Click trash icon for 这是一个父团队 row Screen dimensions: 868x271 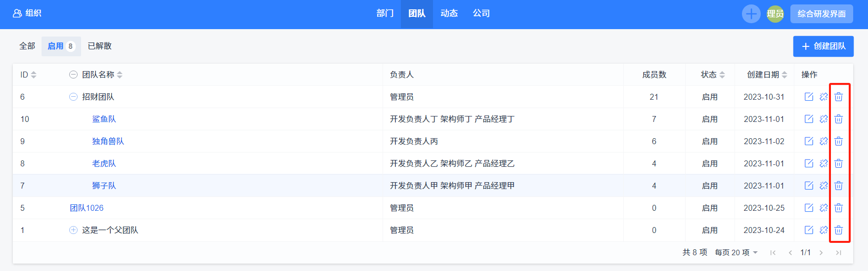(x=838, y=230)
